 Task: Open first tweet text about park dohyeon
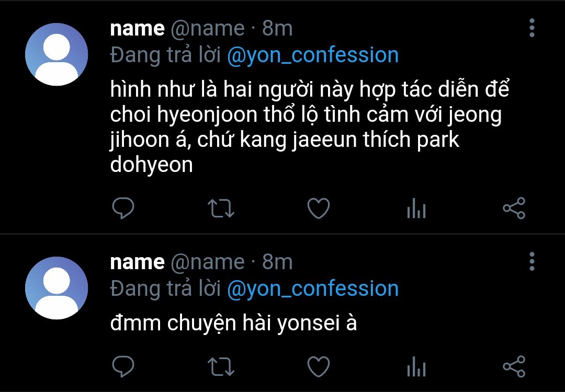click(309, 126)
